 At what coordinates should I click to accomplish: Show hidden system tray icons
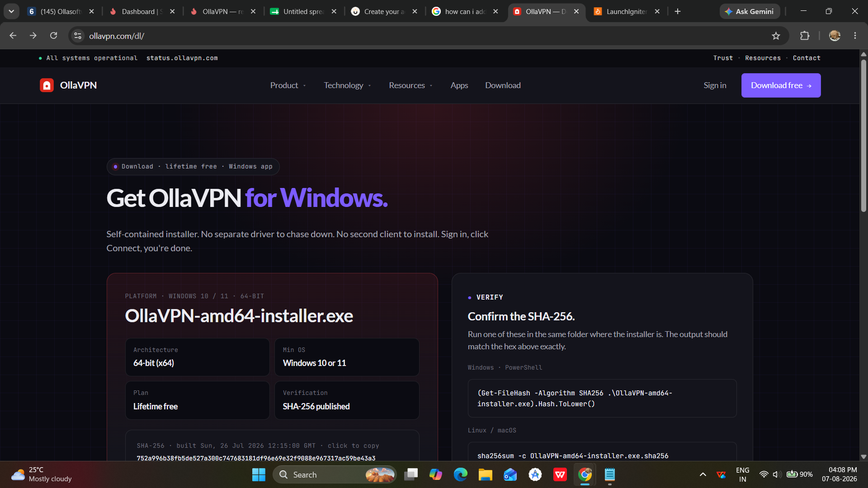703,474
